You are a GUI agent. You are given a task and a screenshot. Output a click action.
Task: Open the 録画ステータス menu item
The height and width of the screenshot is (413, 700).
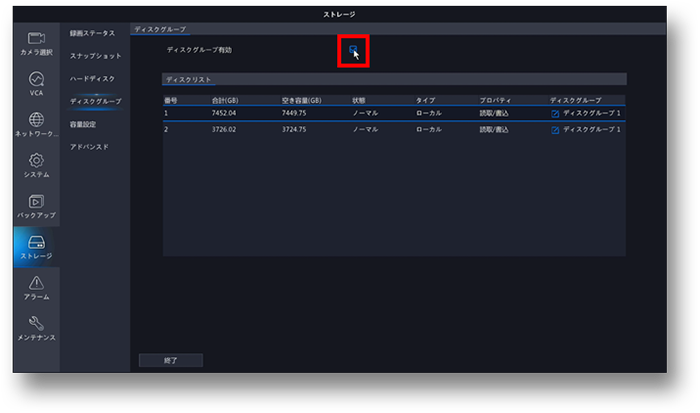(x=90, y=33)
